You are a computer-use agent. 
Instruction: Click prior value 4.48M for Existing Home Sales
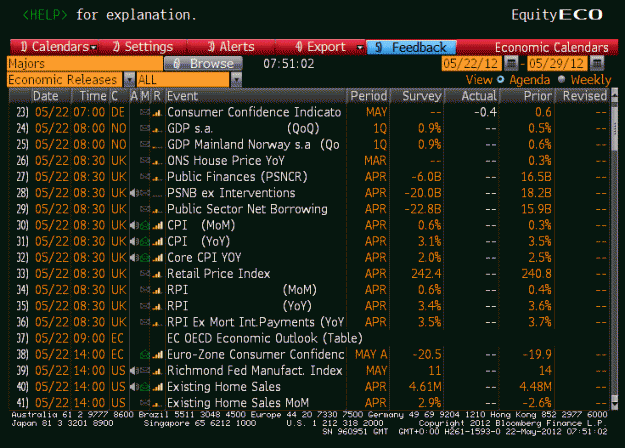[535, 387]
